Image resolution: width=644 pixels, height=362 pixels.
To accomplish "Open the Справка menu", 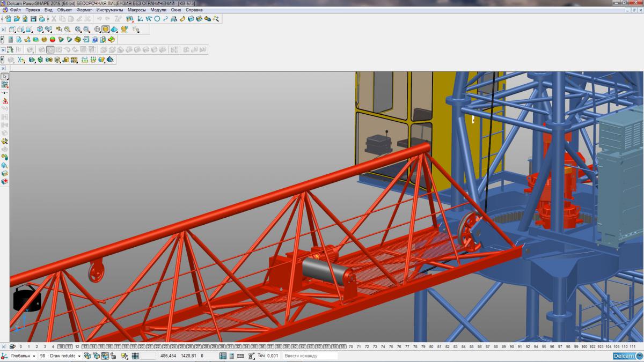I will point(194,10).
